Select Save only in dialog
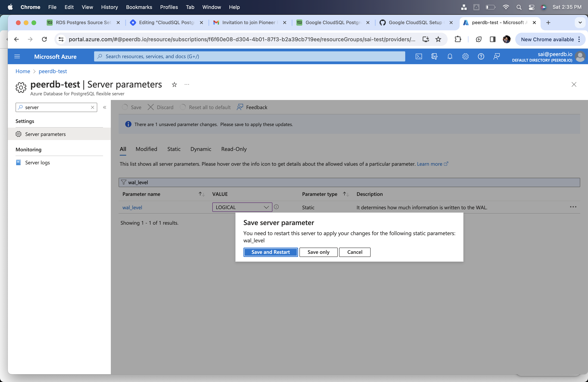 pyautogui.click(x=318, y=252)
